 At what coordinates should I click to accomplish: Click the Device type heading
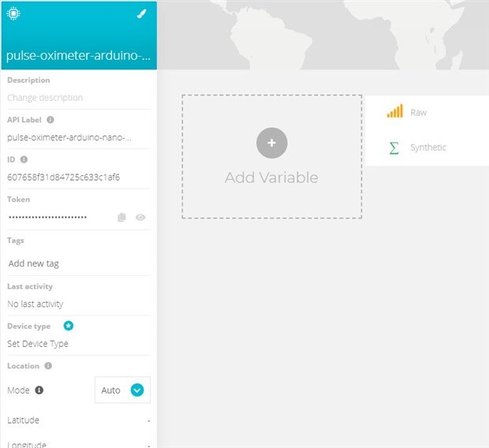point(28,327)
